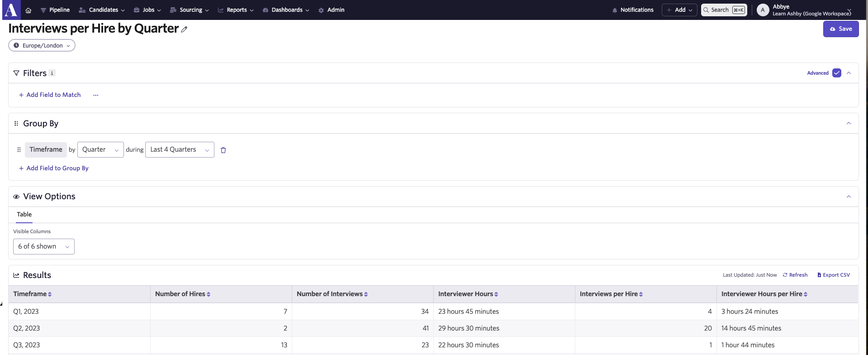Sort by Timeframe column arrows
868x355 pixels.
(x=50, y=294)
